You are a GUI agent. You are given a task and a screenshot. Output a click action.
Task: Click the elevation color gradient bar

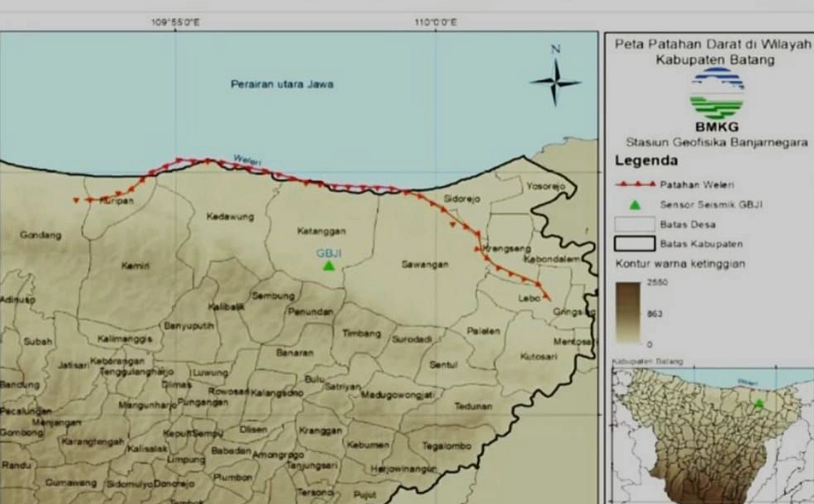[628, 313]
